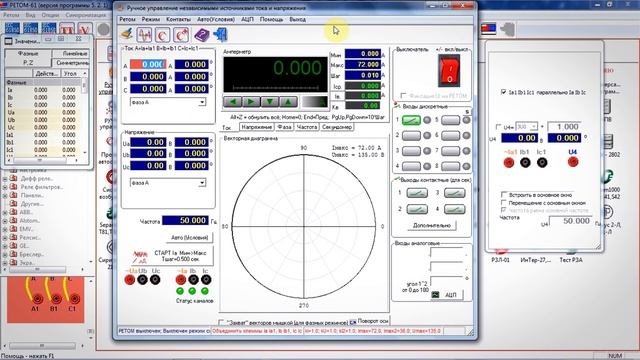
Task: Open the voltage 'Фаза А' dropdown
Action: click(202, 183)
